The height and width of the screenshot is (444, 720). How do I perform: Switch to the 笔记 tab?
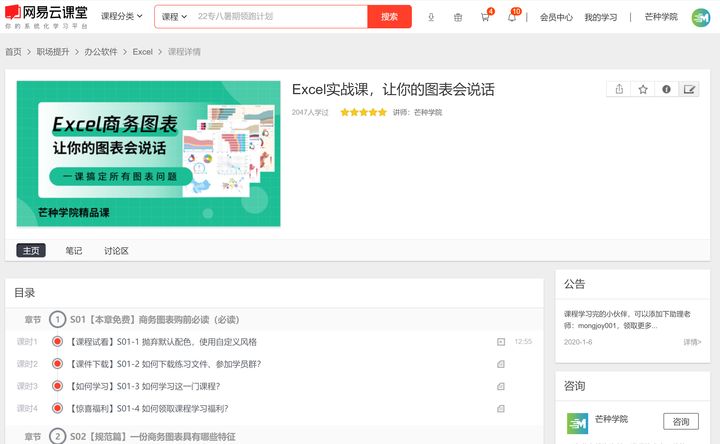click(x=73, y=251)
